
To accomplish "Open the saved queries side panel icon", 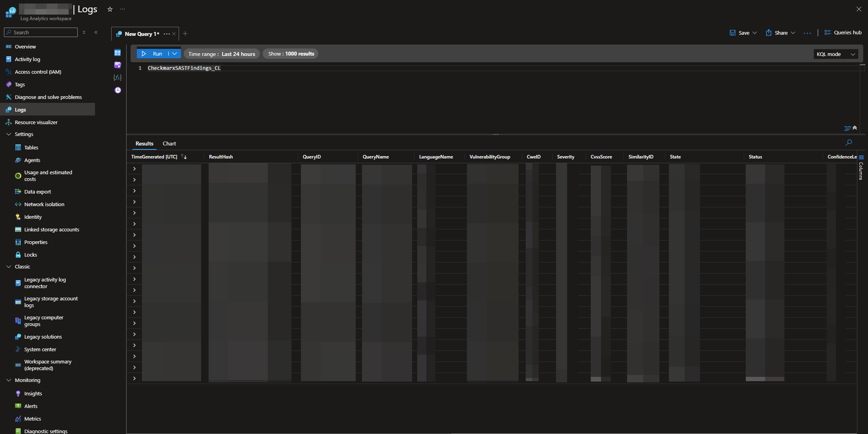I will coord(118,65).
